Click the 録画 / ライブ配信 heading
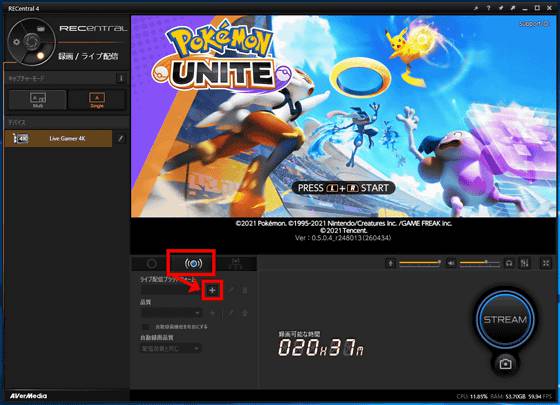Screen dimensions: 560x405 [88, 56]
